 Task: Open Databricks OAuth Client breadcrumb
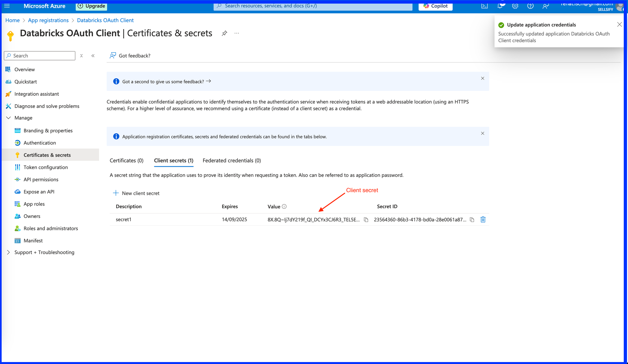[105, 20]
